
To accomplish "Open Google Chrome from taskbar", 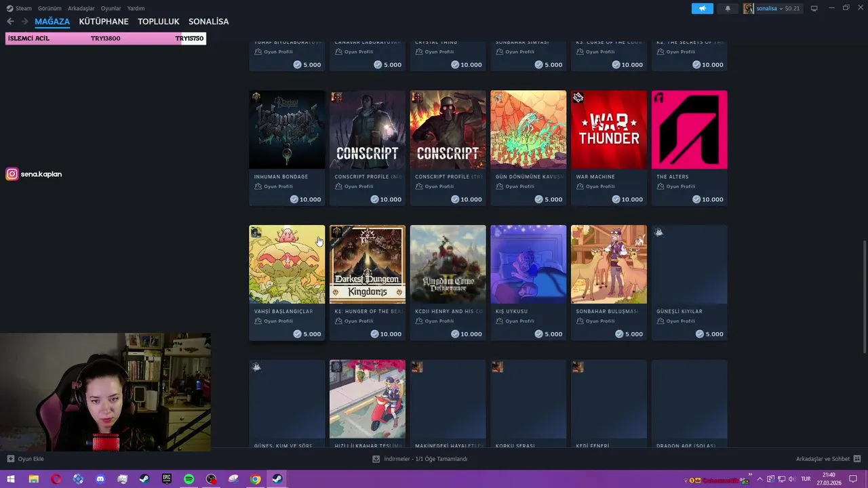I will pos(256,479).
